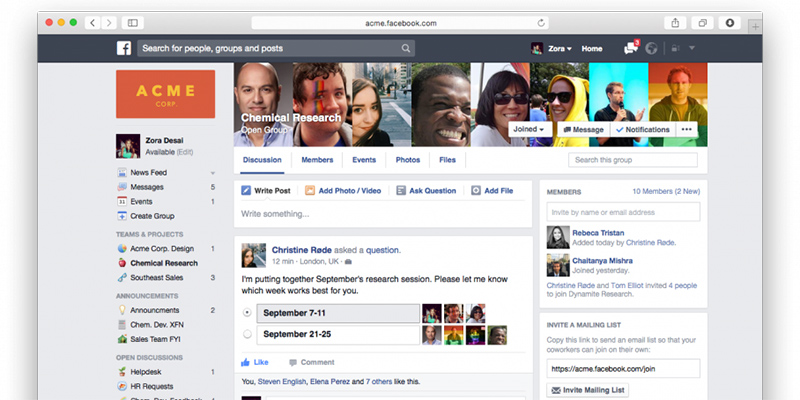
Task: Toggle Safari sidebar view icon
Action: (x=133, y=22)
